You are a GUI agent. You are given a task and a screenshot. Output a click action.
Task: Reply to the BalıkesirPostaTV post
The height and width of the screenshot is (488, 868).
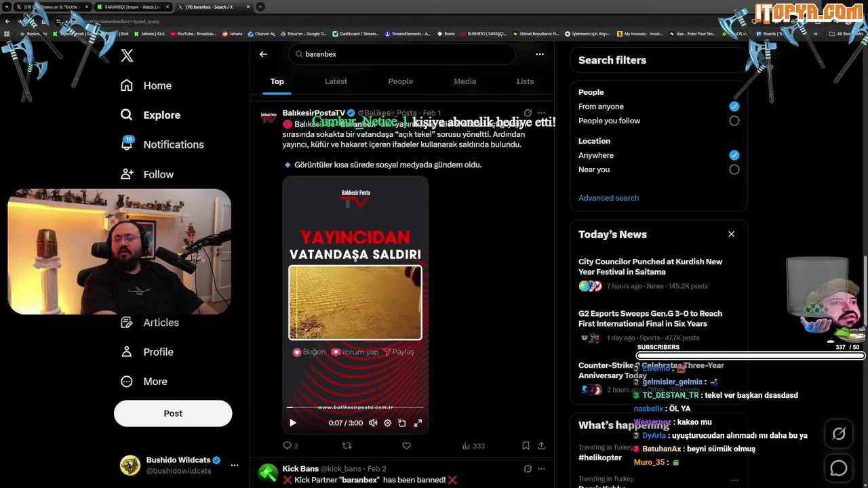(x=290, y=446)
